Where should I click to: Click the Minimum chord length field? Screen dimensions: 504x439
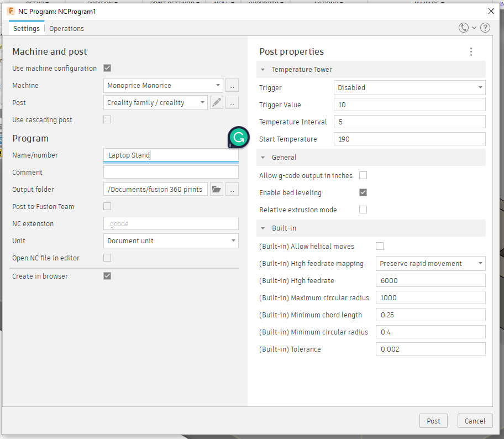pyautogui.click(x=431, y=315)
